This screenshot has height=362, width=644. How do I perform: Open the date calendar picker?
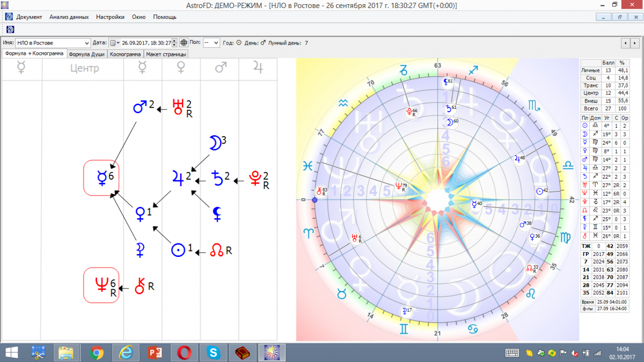click(114, 43)
